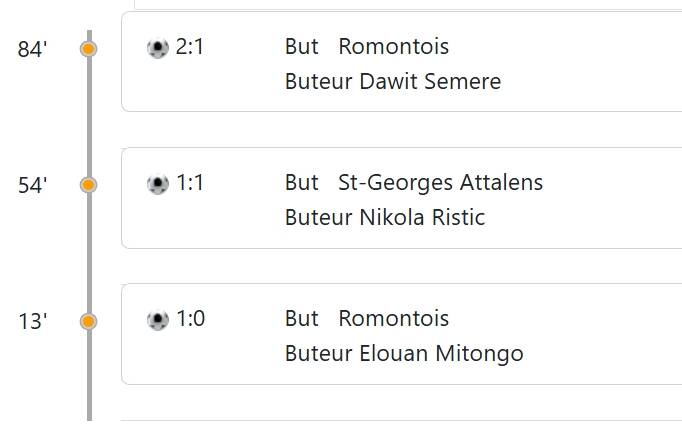The image size is (682, 426).
Task: Click the gray timeline line below 13' marker
Action: pyautogui.click(x=89, y=375)
